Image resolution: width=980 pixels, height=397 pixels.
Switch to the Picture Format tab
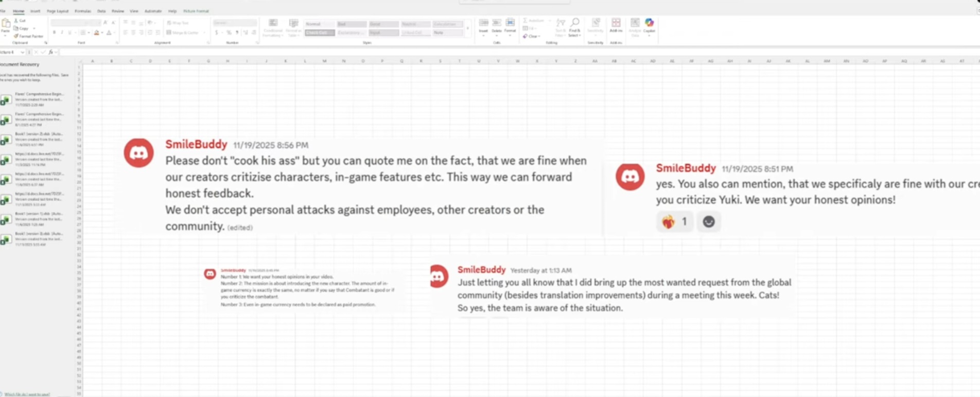[x=196, y=11]
